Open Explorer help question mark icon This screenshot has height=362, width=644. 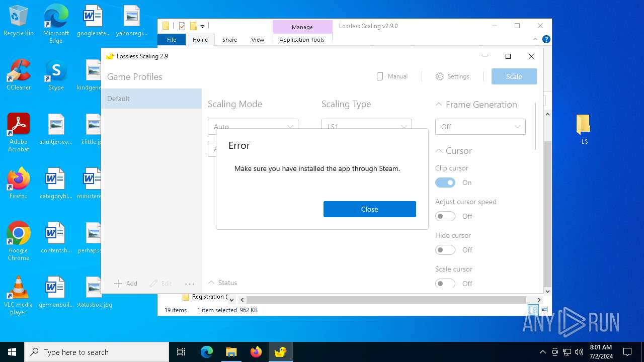click(x=546, y=39)
